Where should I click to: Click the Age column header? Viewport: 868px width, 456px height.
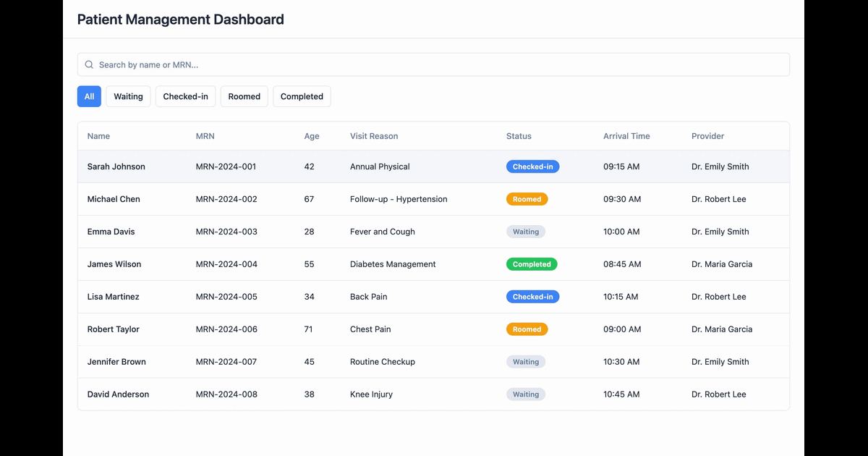(312, 136)
